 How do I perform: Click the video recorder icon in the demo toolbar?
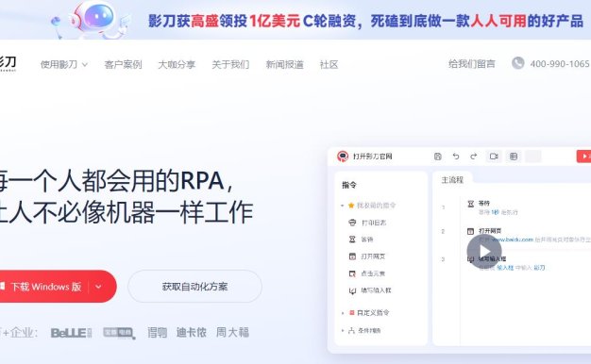494,157
